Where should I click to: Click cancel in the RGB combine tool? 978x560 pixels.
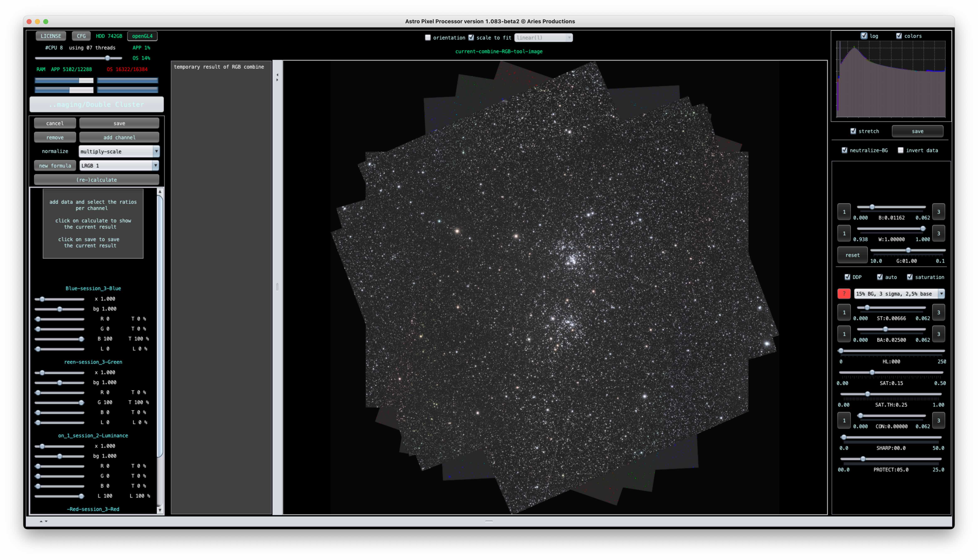click(55, 123)
